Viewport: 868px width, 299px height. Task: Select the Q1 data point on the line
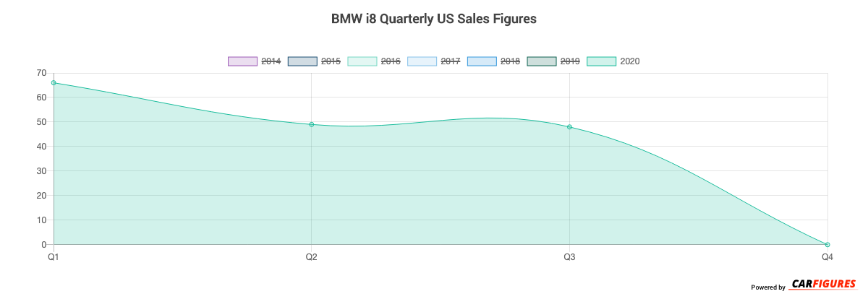pyautogui.click(x=54, y=83)
